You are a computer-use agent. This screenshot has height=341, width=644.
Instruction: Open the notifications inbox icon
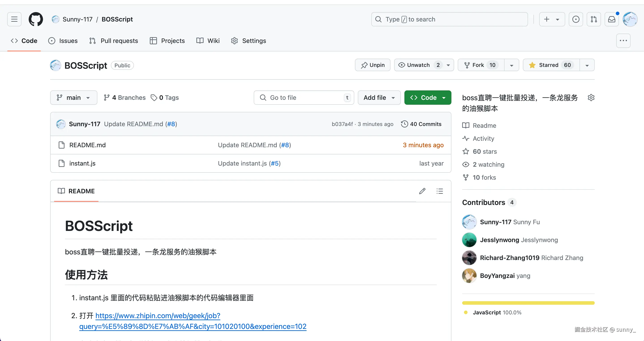click(x=612, y=19)
